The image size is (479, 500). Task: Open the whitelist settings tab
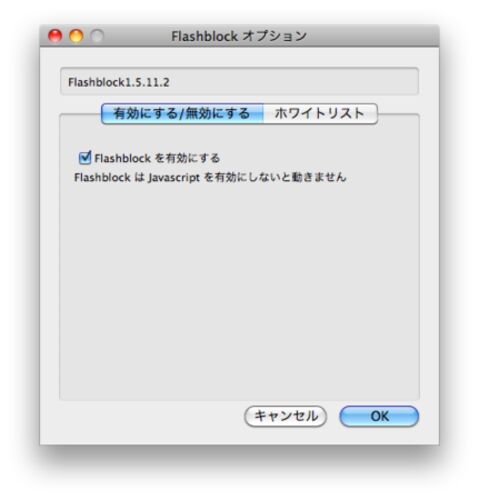(x=320, y=114)
